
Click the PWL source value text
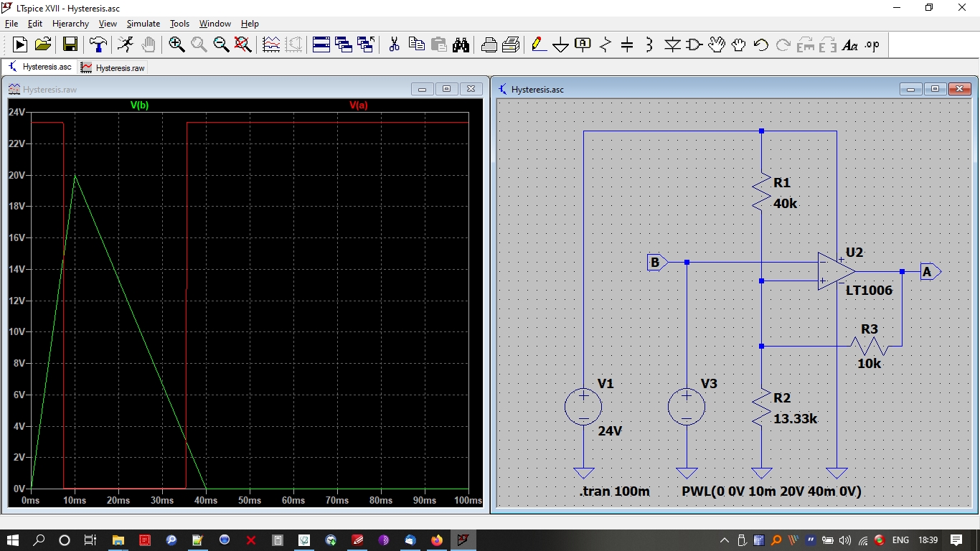pos(771,491)
